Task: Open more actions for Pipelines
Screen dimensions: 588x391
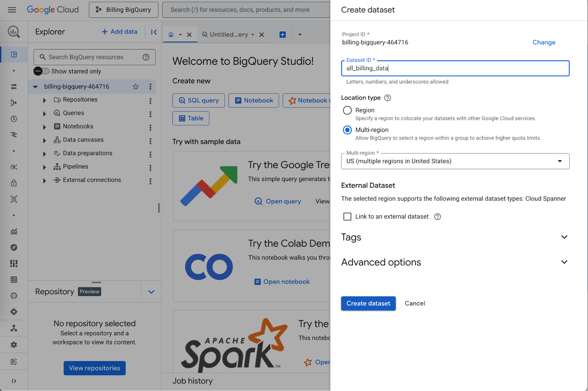Action: tap(150, 168)
